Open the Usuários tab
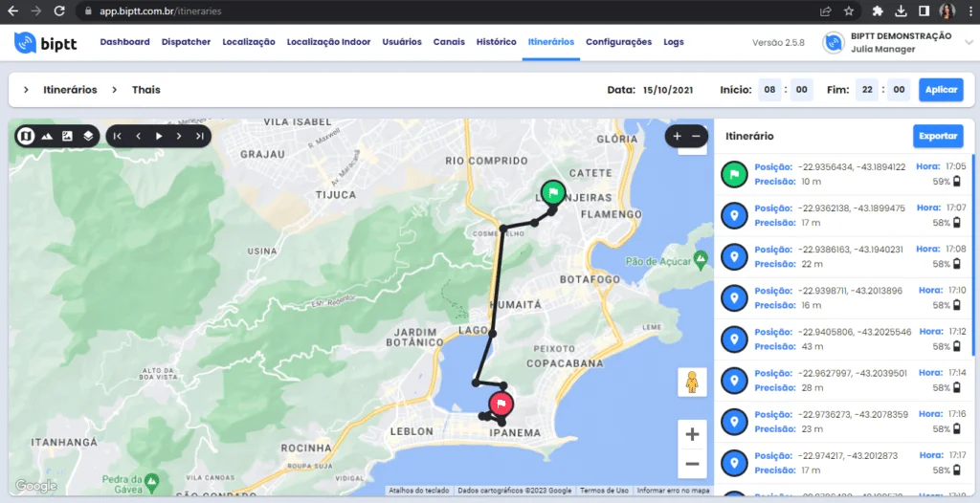Viewport: 980px width, 503px height. [x=402, y=42]
